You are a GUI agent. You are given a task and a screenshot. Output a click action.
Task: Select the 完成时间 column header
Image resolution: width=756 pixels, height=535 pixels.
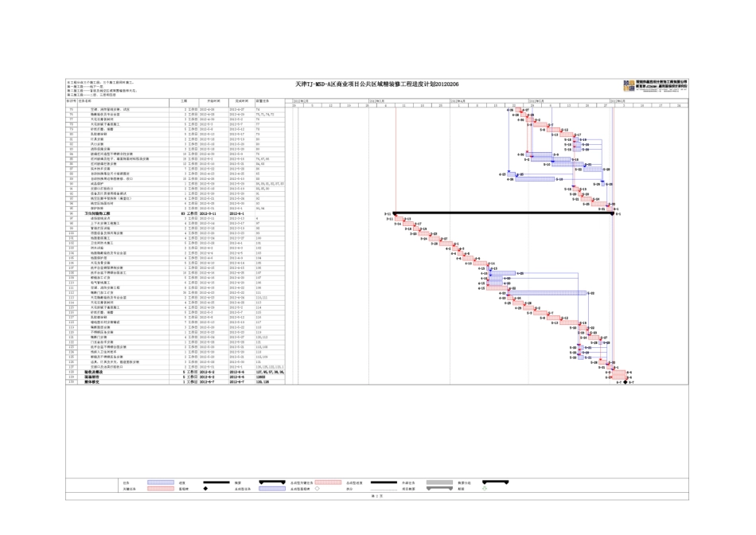[x=242, y=101]
